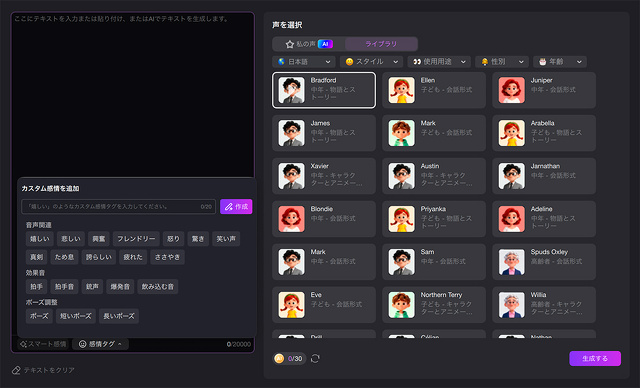The width and height of the screenshot is (640, 388).
Task: Click Juniper's avatar image
Action: (511, 90)
